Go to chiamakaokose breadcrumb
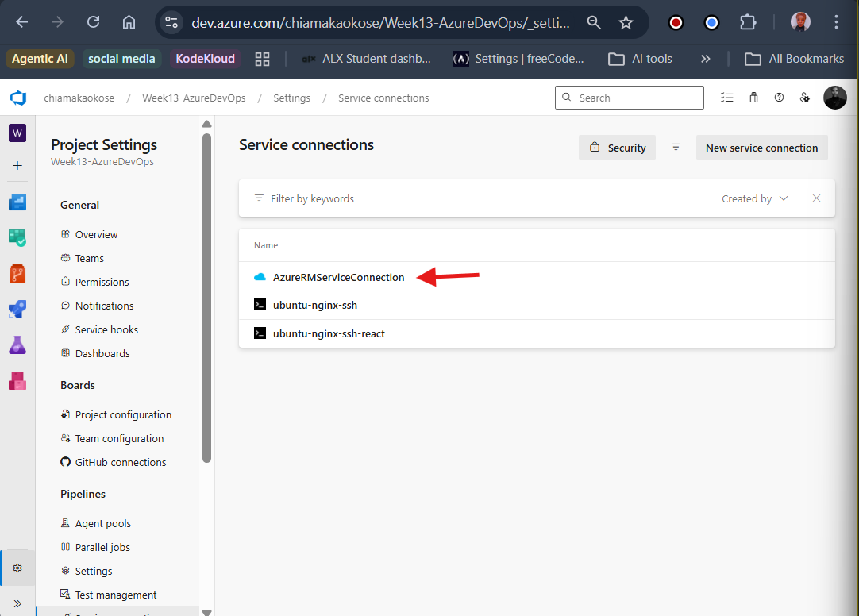 click(x=79, y=98)
